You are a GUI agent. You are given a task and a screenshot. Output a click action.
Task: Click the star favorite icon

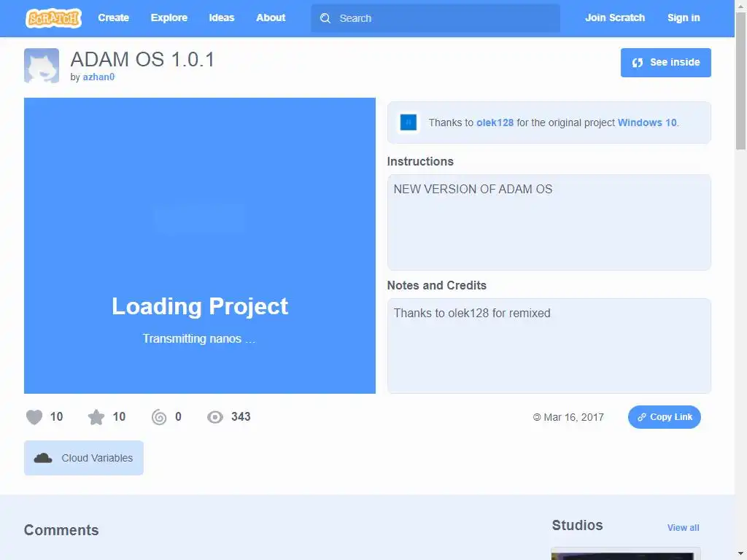tap(96, 417)
